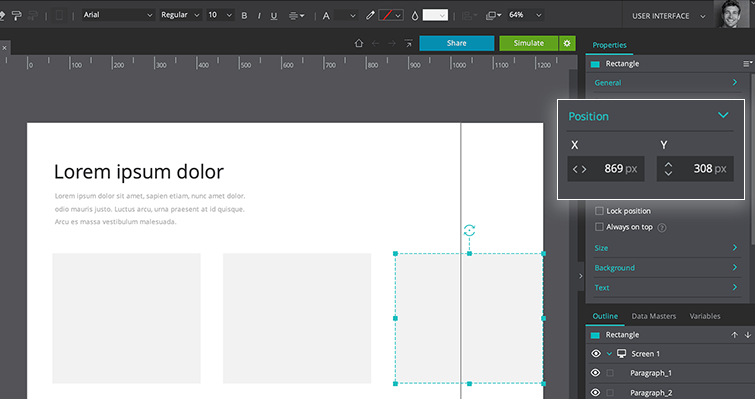Enable the Lock position checkbox
This screenshot has width=755, height=399.
click(x=599, y=211)
